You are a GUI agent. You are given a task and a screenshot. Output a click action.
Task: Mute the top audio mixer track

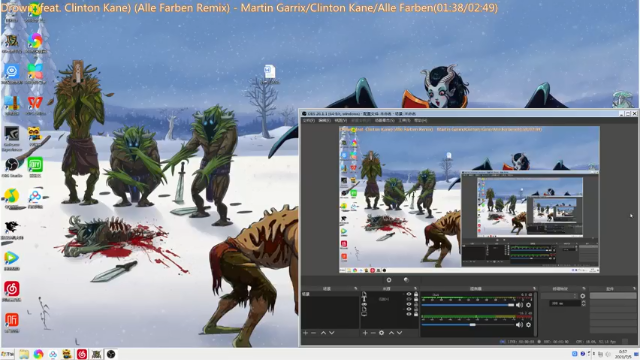(519, 305)
